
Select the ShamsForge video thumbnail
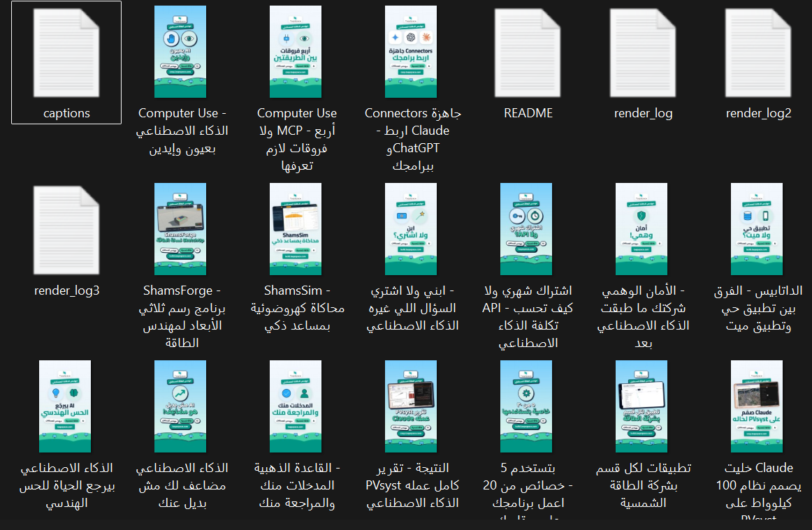click(x=180, y=229)
